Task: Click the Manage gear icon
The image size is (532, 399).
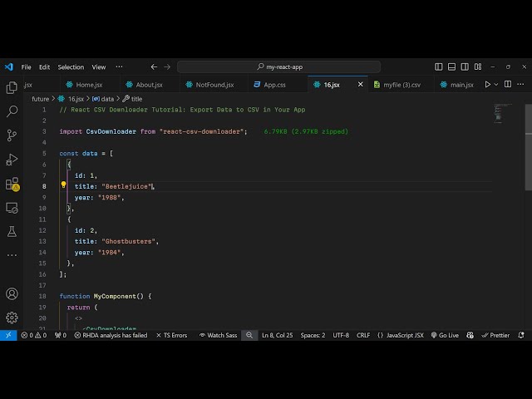Action: coord(12,317)
